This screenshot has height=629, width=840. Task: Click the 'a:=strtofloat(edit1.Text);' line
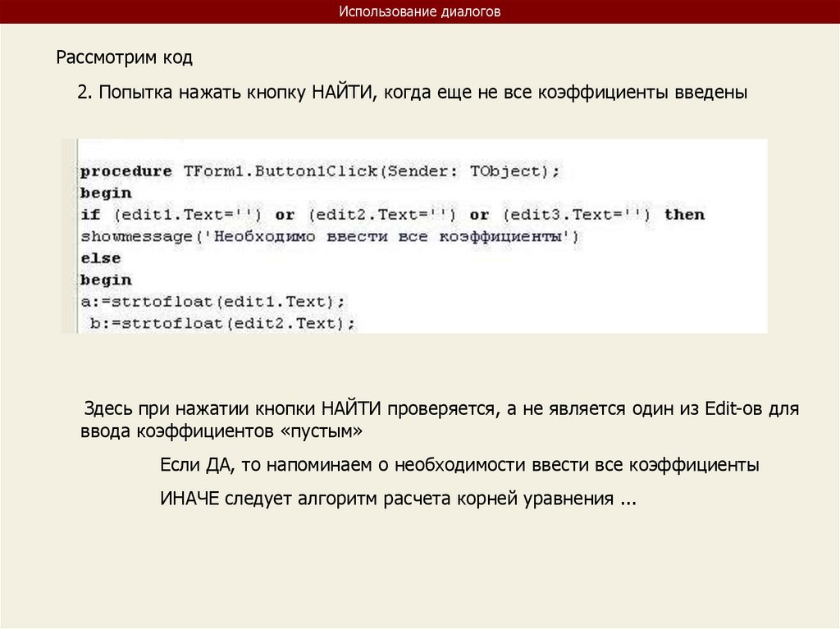(x=212, y=302)
